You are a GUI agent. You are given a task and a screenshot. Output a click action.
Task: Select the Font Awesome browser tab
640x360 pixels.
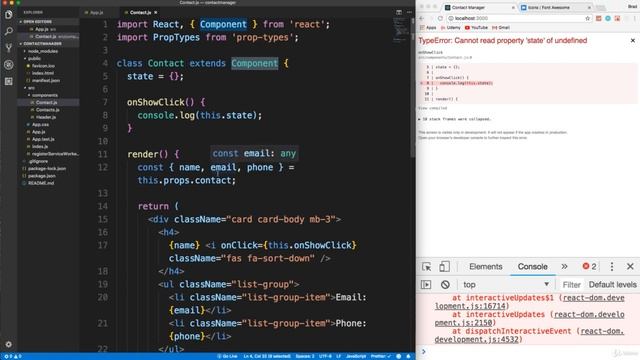tap(556, 7)
